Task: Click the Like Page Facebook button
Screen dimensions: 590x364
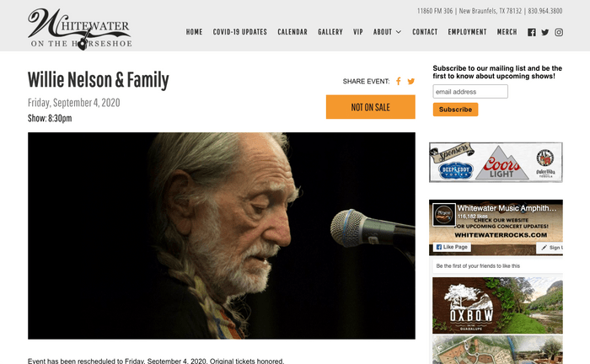Action: [452, 247]
